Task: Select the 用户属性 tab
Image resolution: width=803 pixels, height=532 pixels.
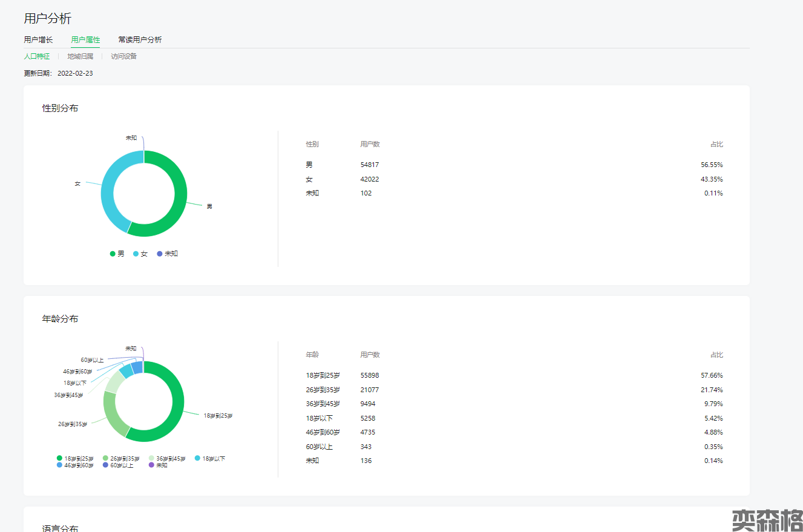Action: [x=85, y=40]
